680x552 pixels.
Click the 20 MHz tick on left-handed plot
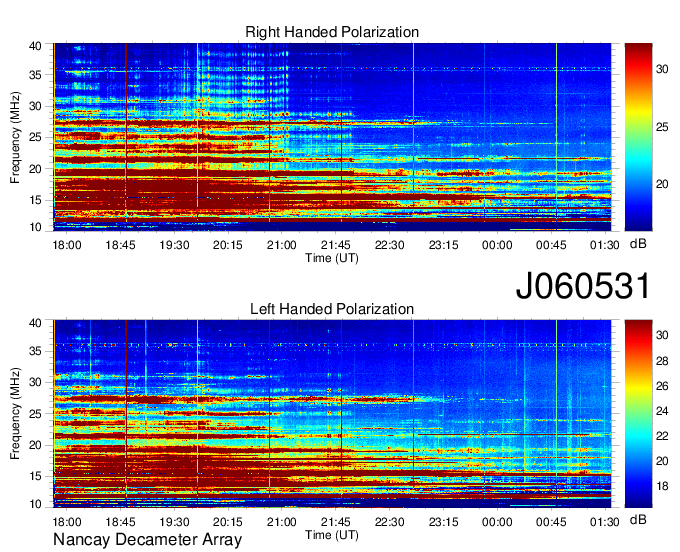36,445
